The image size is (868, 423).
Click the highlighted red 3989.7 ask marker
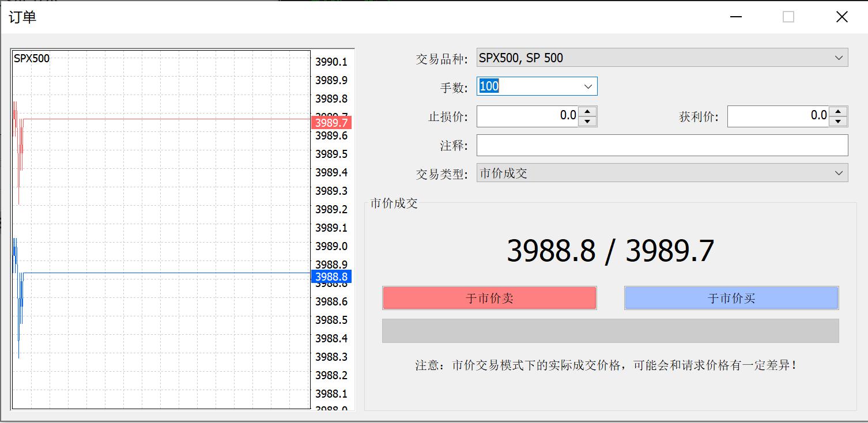[330, 122]
